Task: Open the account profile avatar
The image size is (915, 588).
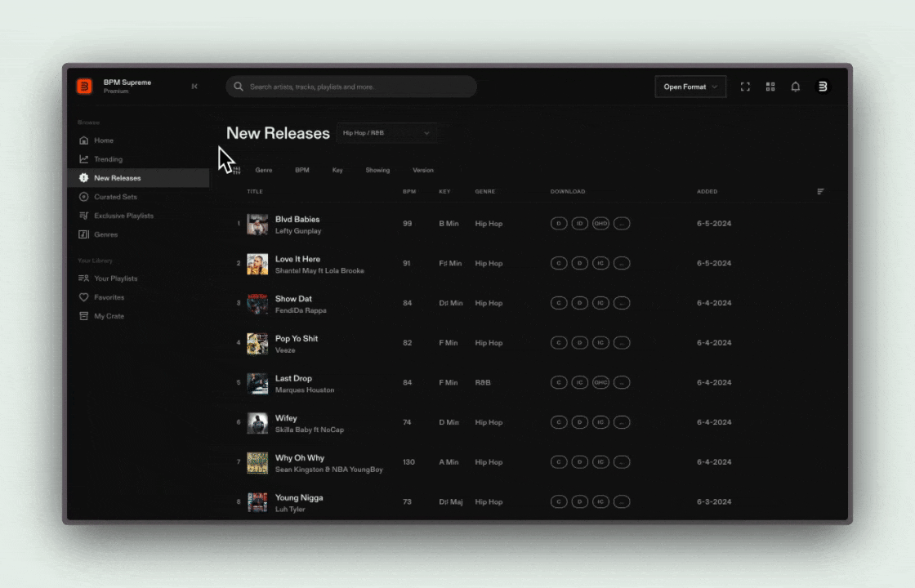Action: coord(822,87)
